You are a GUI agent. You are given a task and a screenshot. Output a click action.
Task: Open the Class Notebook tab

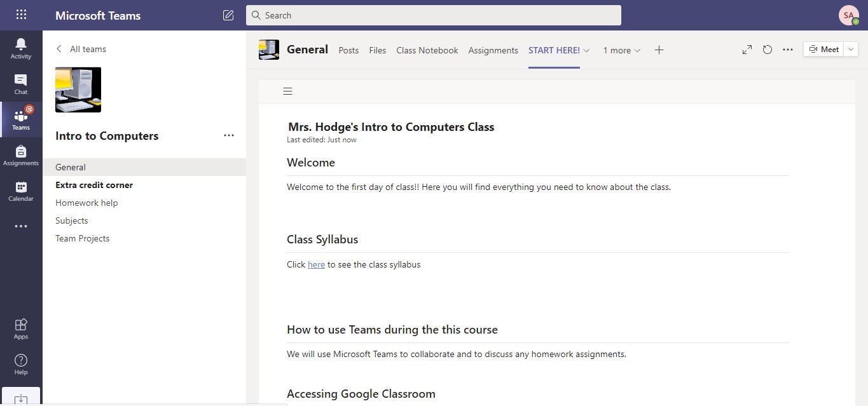coord(427,50)
